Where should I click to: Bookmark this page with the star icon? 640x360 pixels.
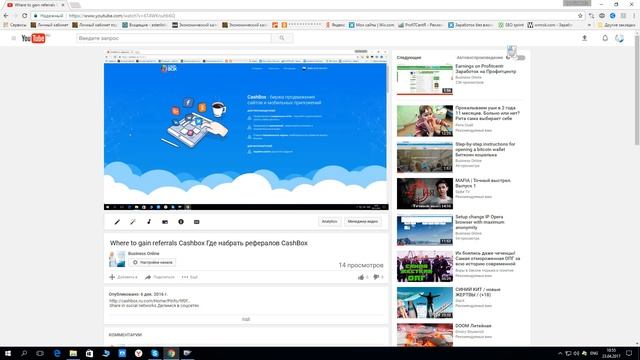[580, 16]
